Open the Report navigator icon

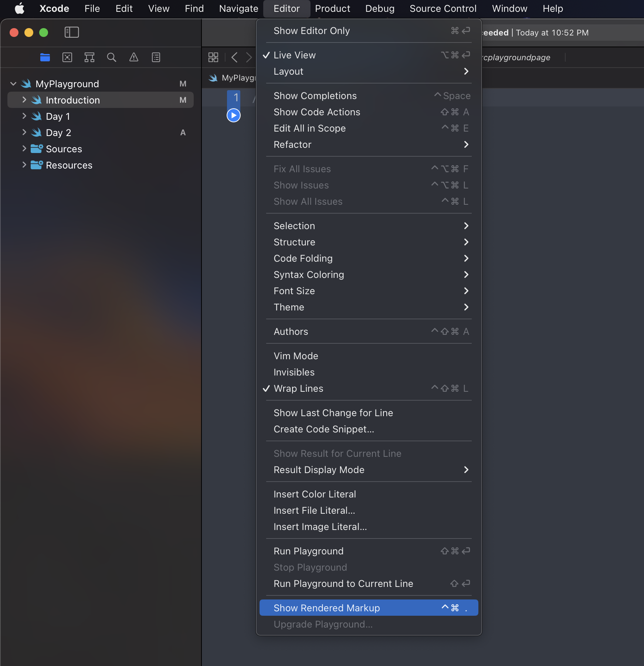(156, 57)
